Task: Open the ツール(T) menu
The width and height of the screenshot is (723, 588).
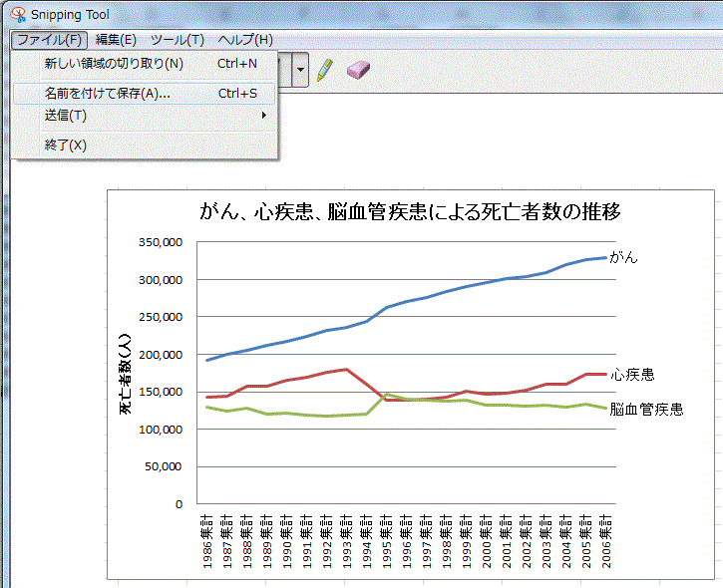Action: [177, 40]
